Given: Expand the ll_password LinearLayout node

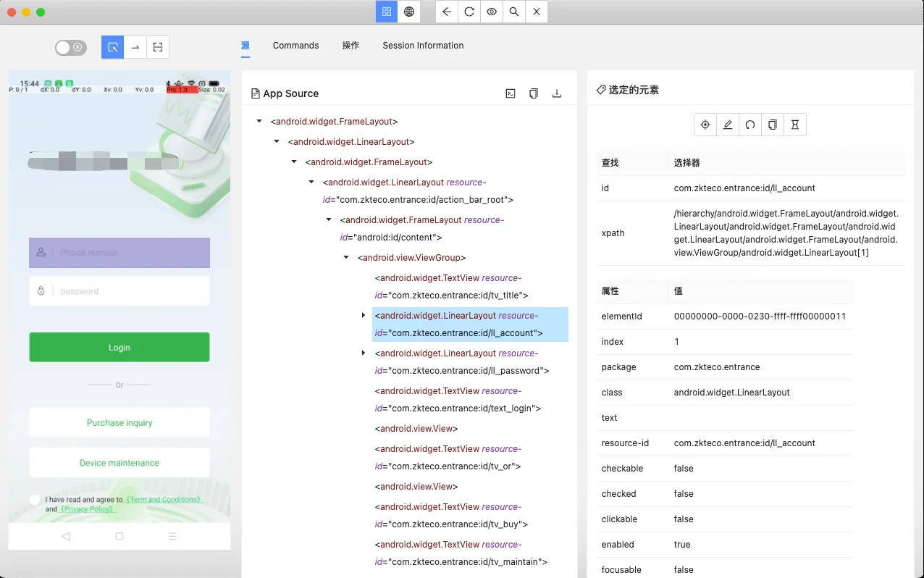Looking at the screenshot, I should [364, 353].
